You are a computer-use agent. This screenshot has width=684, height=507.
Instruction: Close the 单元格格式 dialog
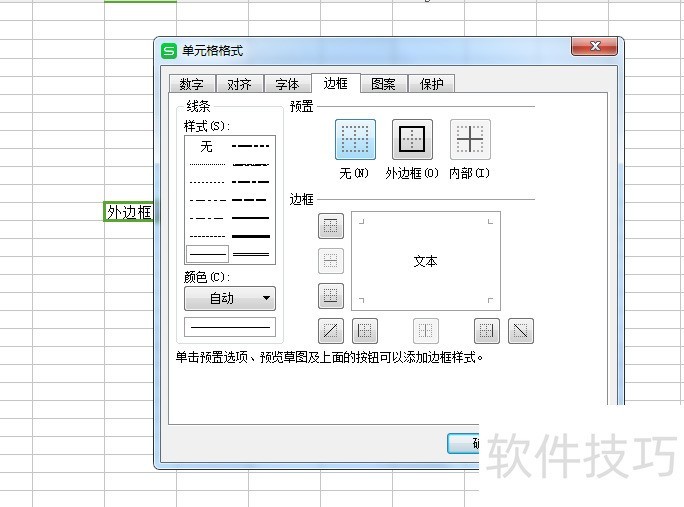pyautogui.click(x=595, y=46)
